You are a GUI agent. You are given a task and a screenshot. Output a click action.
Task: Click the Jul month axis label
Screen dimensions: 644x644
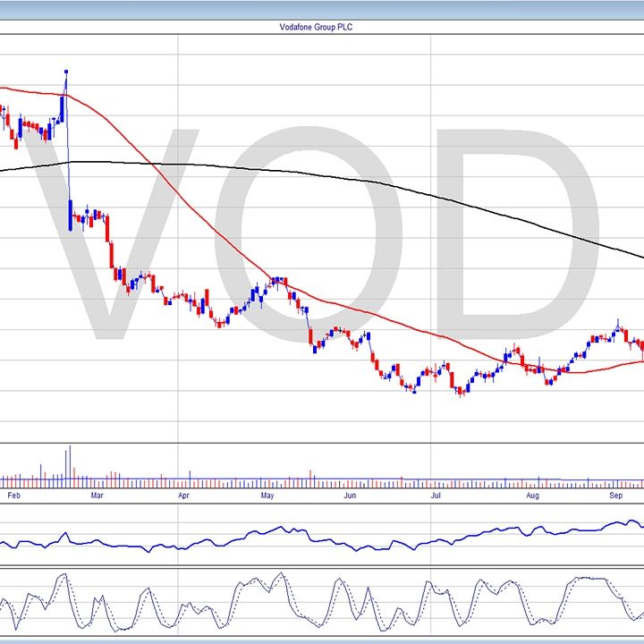point(436,494)
